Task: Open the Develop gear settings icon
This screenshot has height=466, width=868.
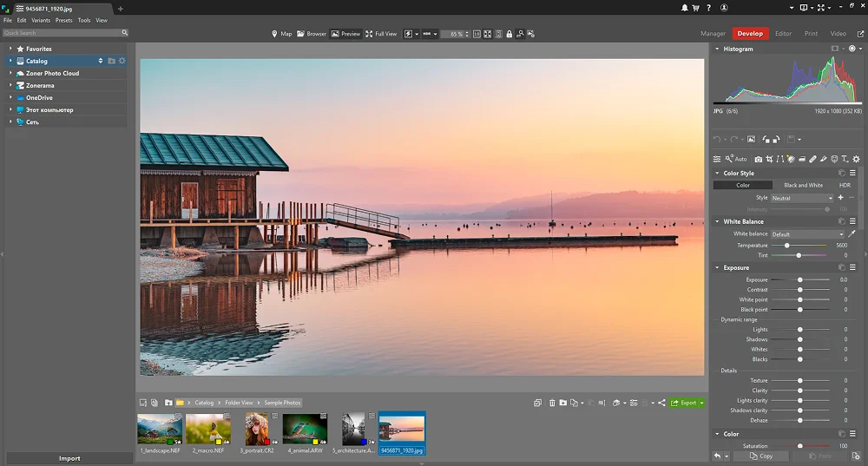Action: [x=857, y=159]
